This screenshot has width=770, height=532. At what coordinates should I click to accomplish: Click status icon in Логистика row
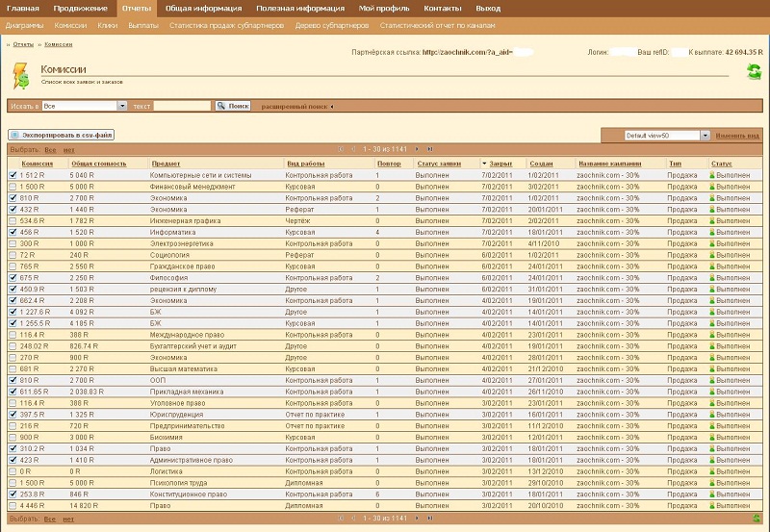pyautogui.click(x=712, y=471)
